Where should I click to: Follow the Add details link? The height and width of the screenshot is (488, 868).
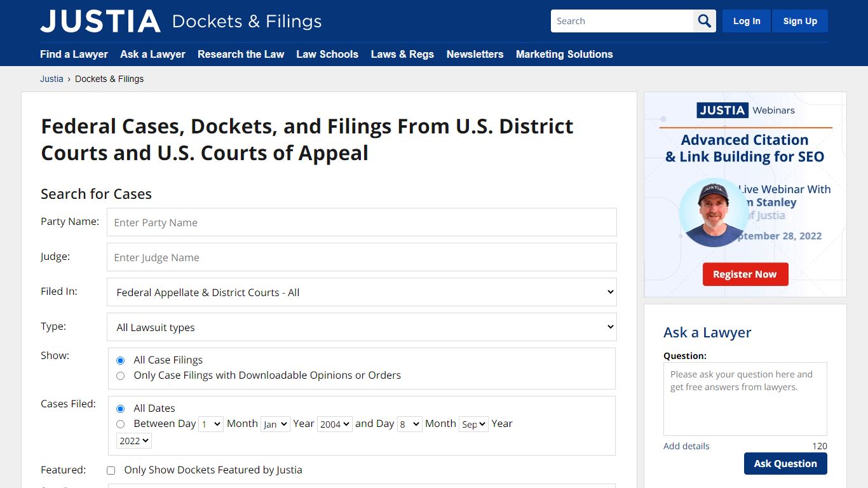click(686, 446)
